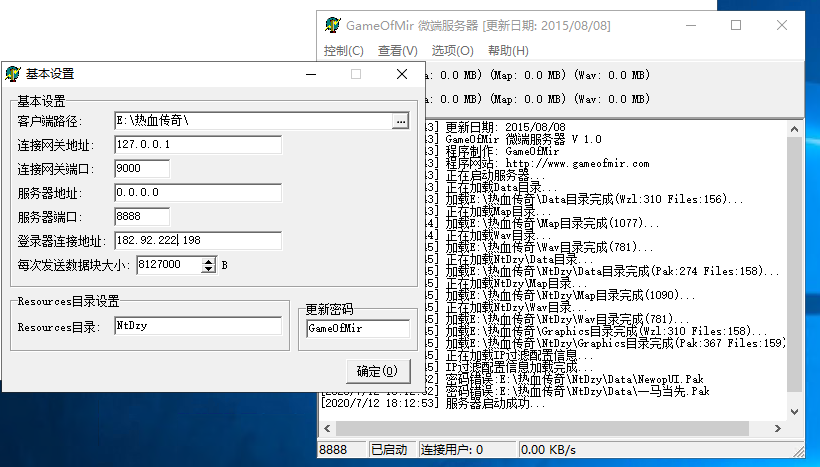820x467 pixels.
Task: Click the GameOfMir server window title icon
Action: [333, 25]
